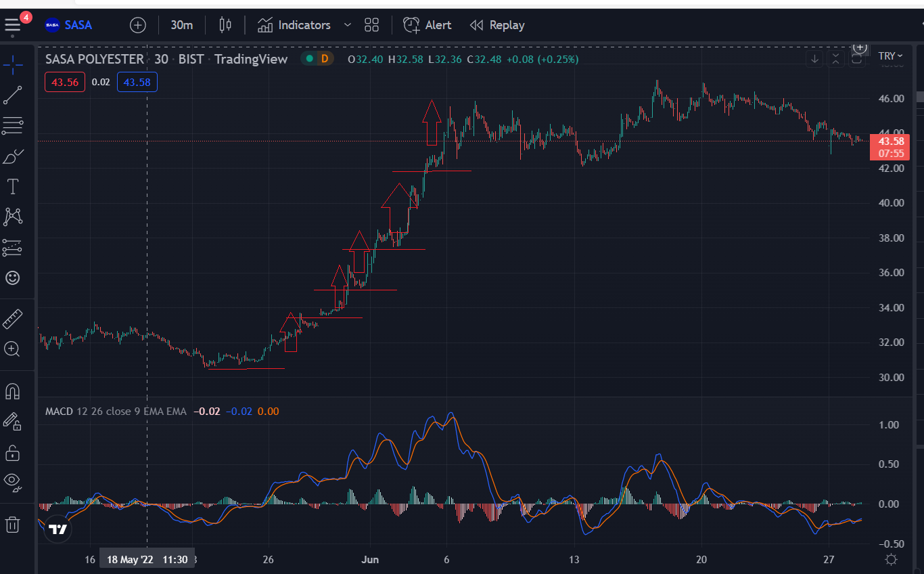The width and height of the screenshot is (924, 574).
Task: Start bar Replay mode
Action: [x=498, y=25]
